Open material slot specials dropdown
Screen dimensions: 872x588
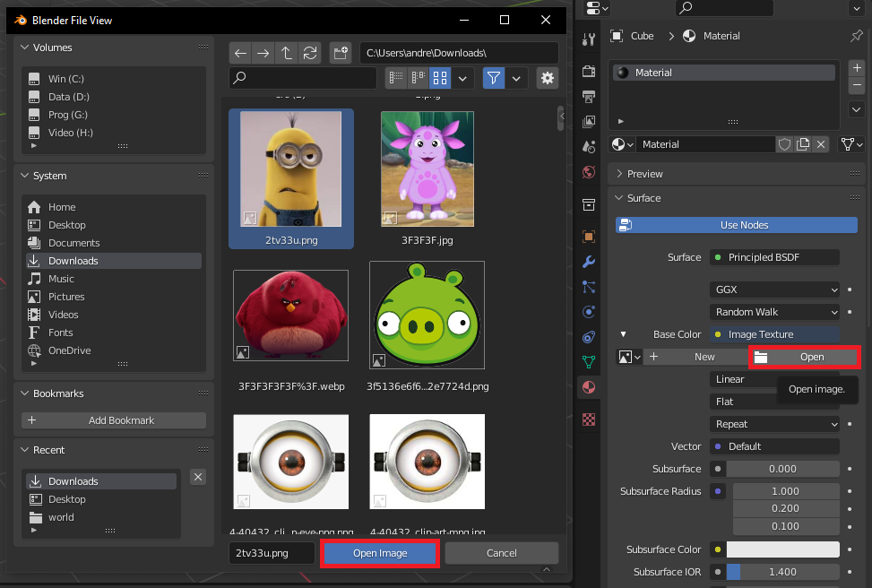tap(857, 109)
